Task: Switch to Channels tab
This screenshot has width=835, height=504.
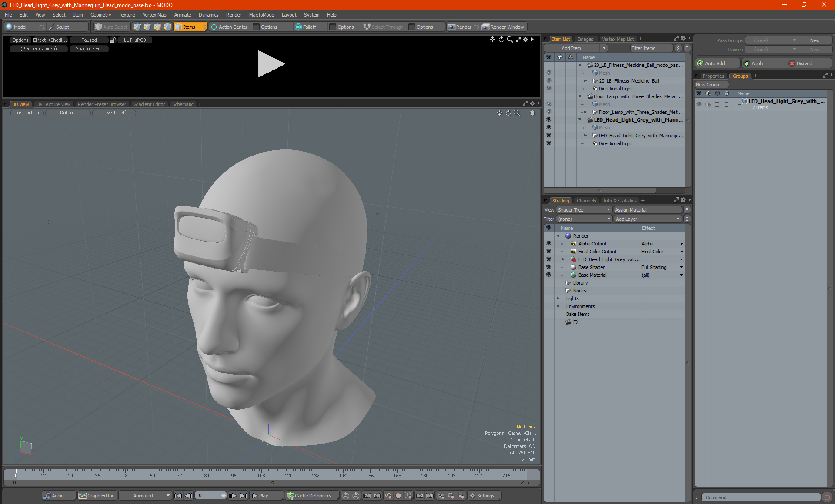Action: pyautogui.click(x=586, y=201)
